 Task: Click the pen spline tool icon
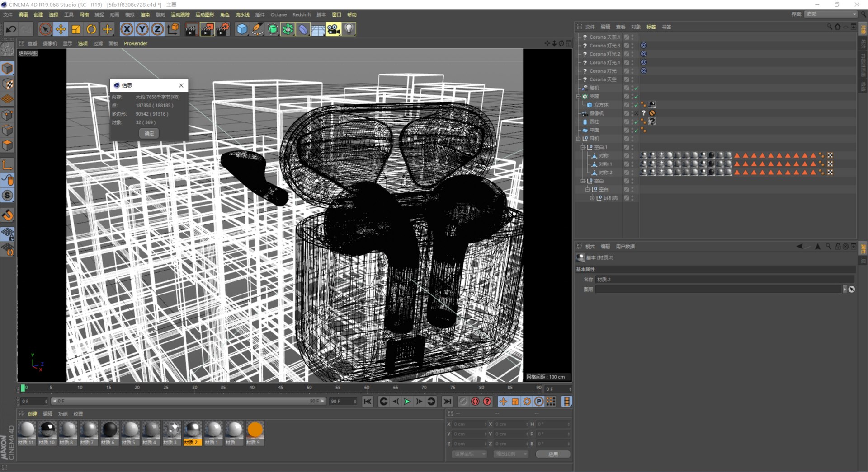tap(257, 30)
